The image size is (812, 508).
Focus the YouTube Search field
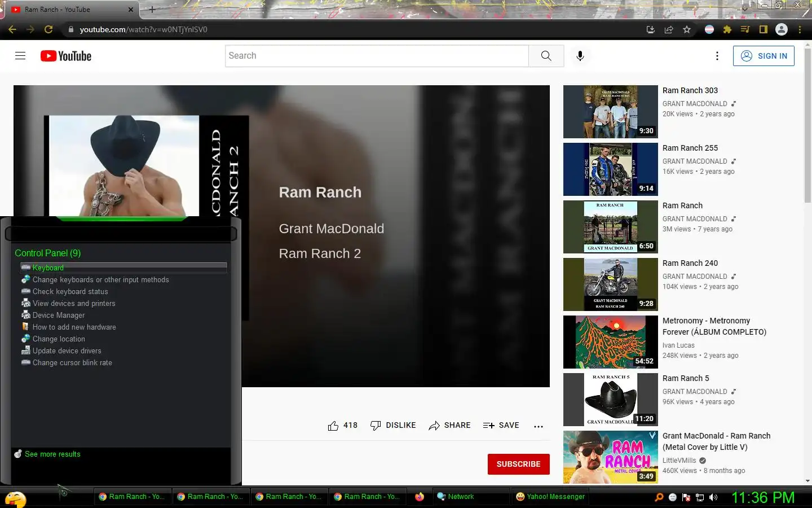377,56
